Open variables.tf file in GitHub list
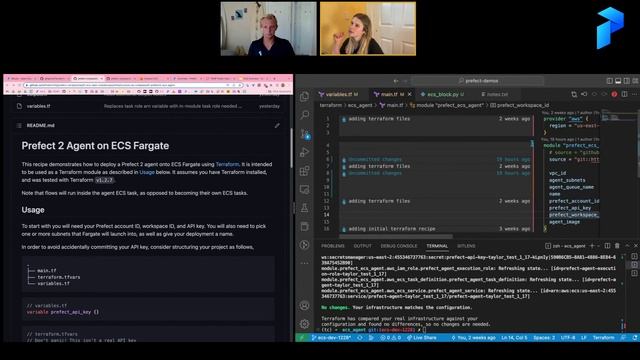 38,106
